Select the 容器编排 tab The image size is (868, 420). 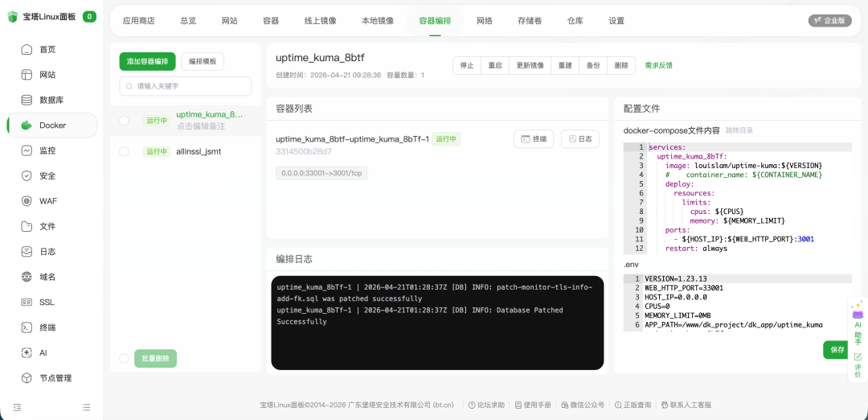pyautogui.click(x=435, y=21)
